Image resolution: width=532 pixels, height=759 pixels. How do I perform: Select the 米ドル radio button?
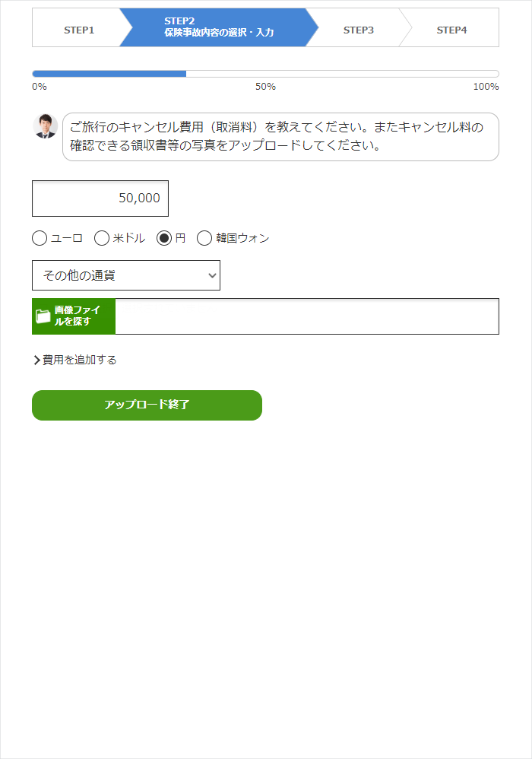[102, 238]
